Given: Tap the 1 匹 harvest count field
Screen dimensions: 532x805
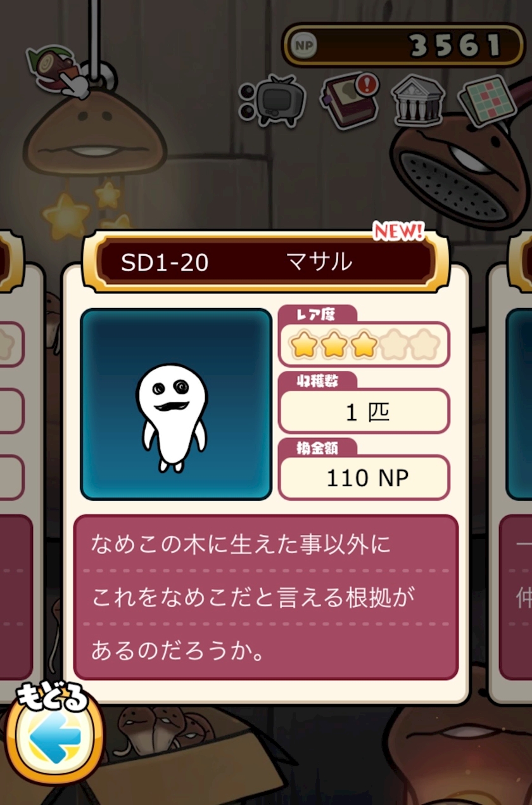Looking at the screenshot, I should tap(364, 412).
